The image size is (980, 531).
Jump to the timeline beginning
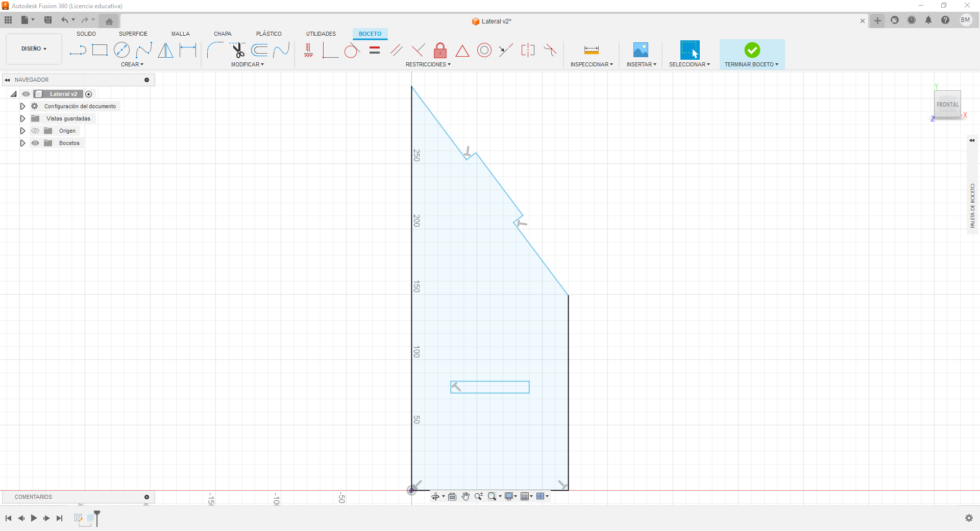[8, 518]
